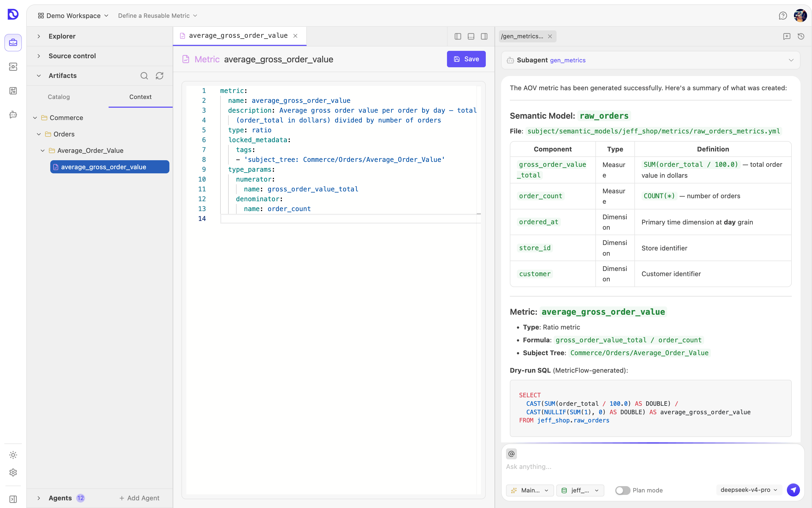Open the second sidebar scan icon
The width and height of the screenshot is (812, 508).
coord(13,66)
